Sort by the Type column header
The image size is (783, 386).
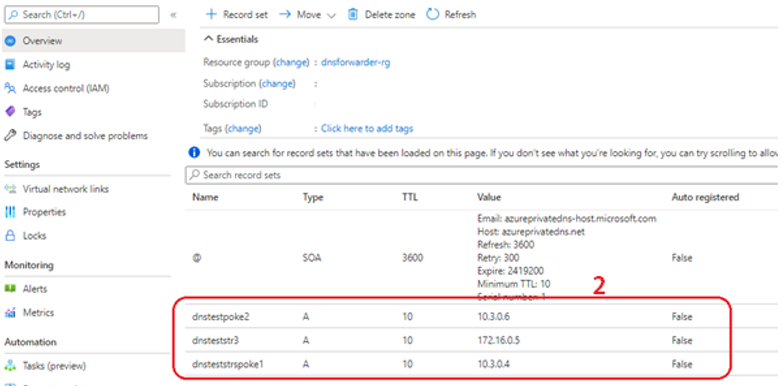(x=313, y=197)
